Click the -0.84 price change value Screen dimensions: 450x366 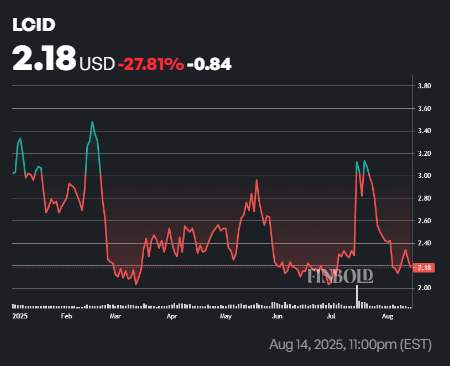point(209,64)
